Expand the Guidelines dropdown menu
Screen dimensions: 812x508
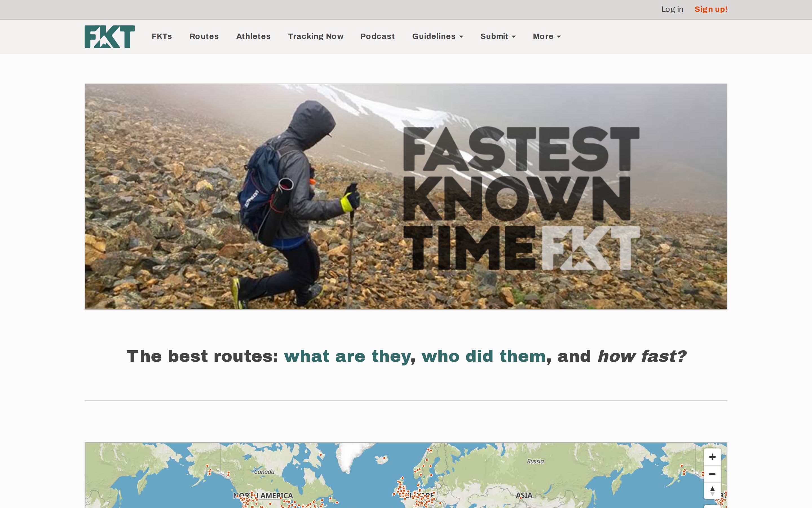pos(438,36)
